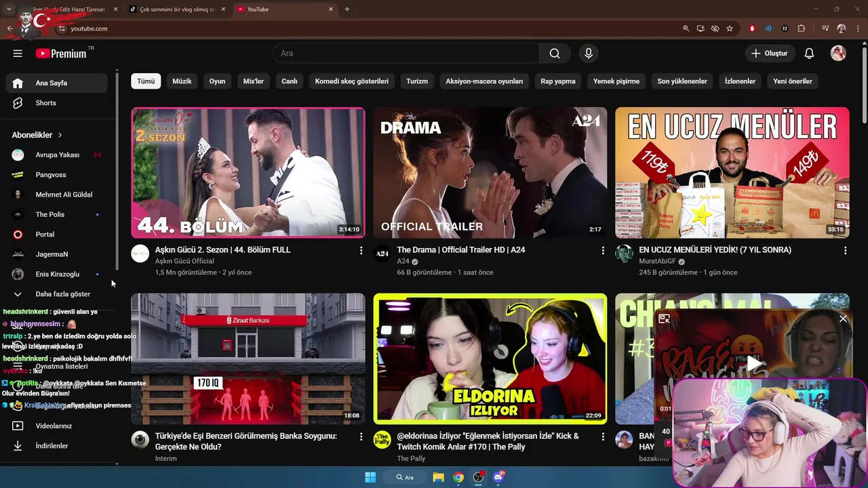
Task: Open site information icon beside youtube.com
Action: 62,28
